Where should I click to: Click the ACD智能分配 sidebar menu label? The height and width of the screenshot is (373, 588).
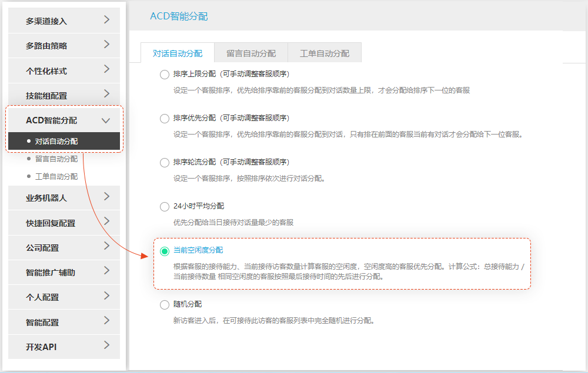tap(51, 120)
